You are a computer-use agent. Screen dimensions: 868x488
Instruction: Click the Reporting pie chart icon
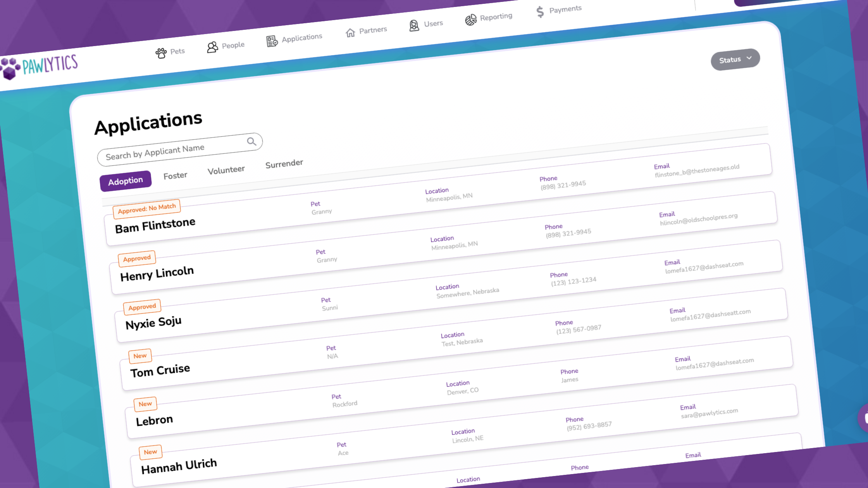click(471, 20)
